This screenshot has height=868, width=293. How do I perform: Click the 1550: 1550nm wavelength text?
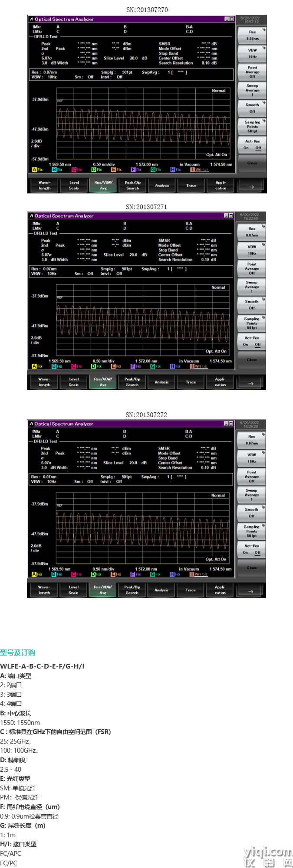20,723
